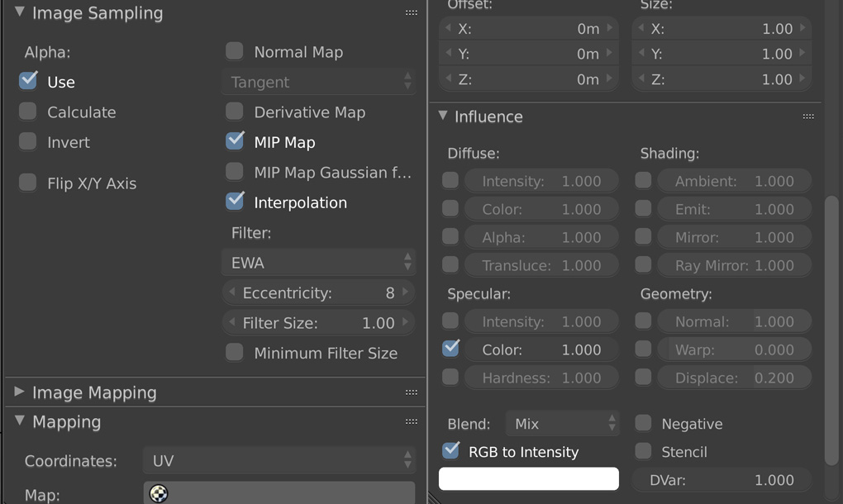Click the Size Y value field
The image size is (843, 504).
tap(722, 55)
